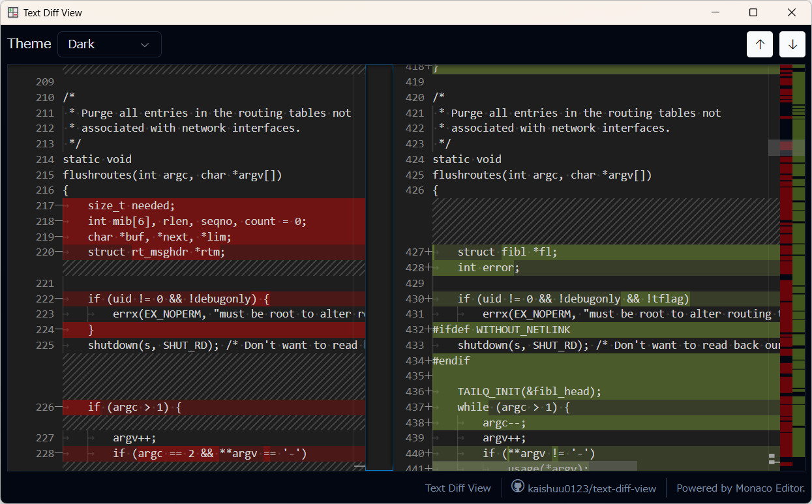Click the 'TAILQ_INIT(&fibl_head);' added line
The width and height of the screenshot is (812, 504).
click(529, 392)
